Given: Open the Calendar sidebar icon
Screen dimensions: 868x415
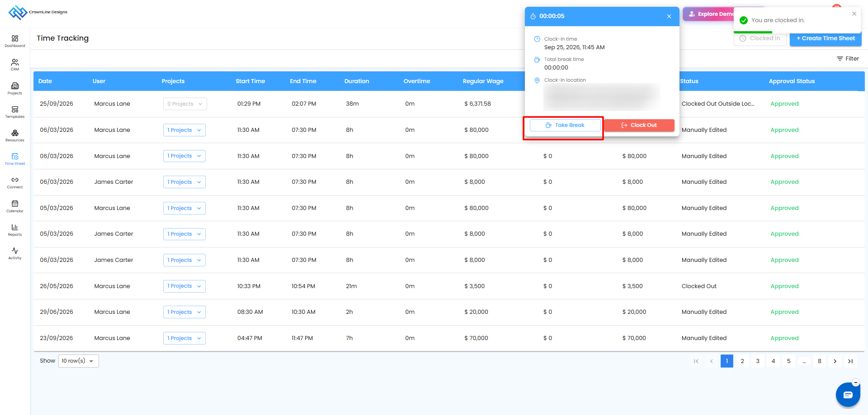Looking at the screenshot, I should pyautogui.click(x=15, y=206).
